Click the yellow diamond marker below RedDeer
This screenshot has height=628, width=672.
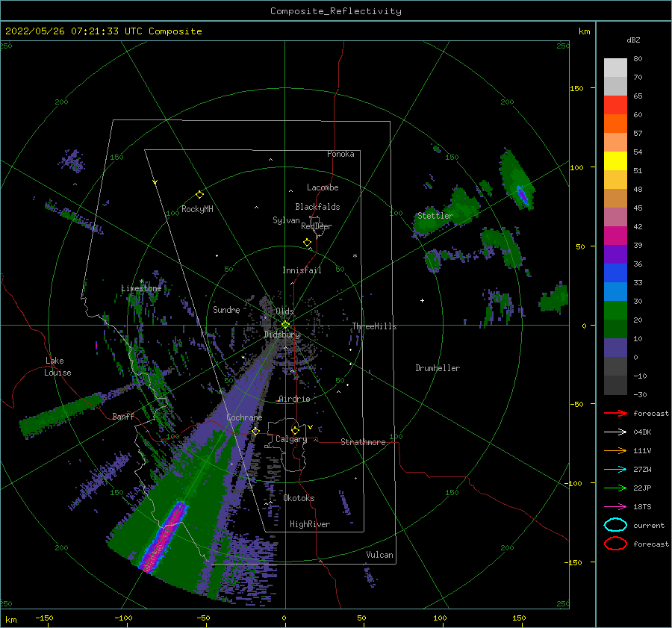pyautogui.click(x=307, y=243)
